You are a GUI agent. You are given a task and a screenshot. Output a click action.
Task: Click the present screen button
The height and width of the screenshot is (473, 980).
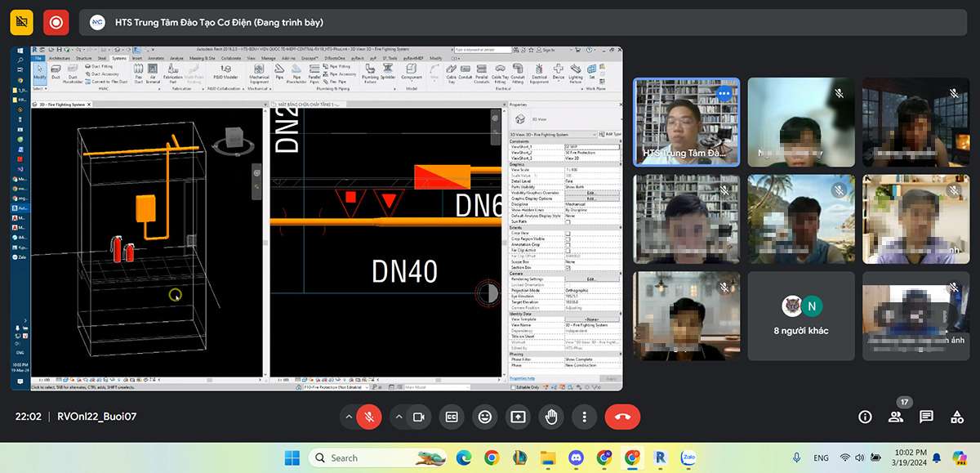coord(518,417)
